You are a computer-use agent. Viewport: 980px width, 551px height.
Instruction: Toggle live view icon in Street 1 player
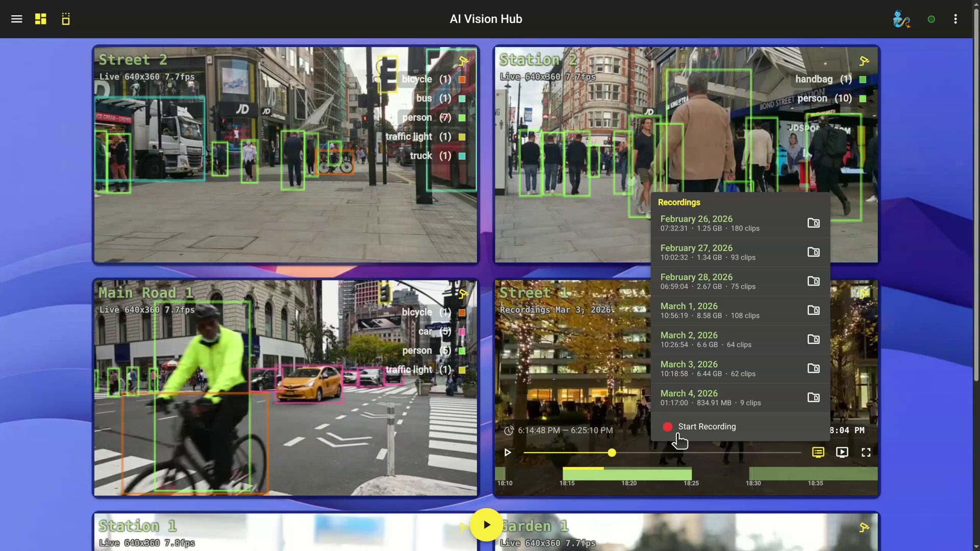point(842,453)
